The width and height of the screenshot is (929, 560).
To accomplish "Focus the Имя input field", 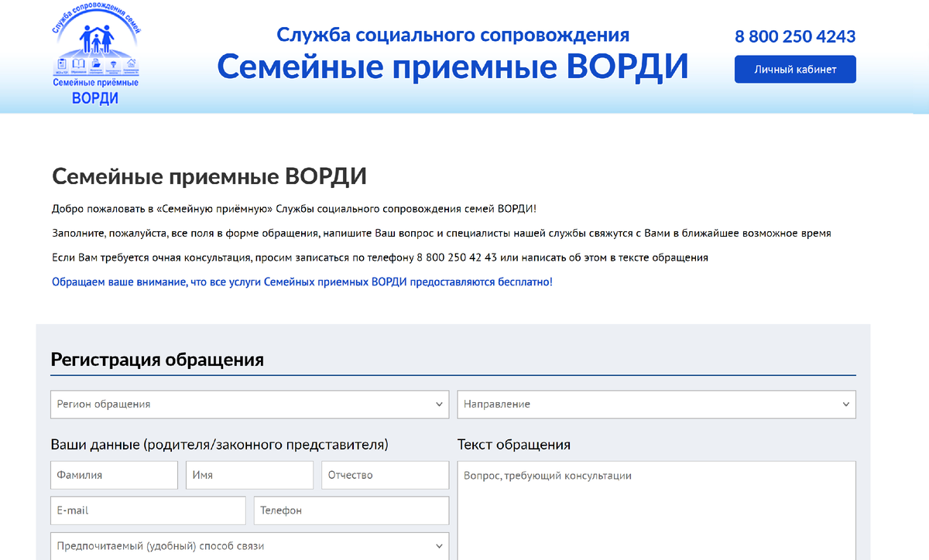I will (x=249, y=475).
